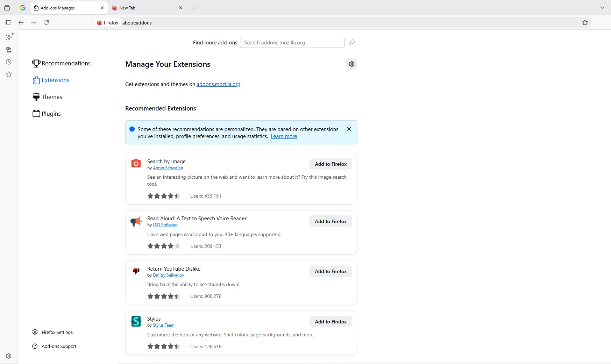Image resolution: width=611 pixels, height=364 pixels.
Task: Open author link Armin Sebastian
Action: [168, 168]
